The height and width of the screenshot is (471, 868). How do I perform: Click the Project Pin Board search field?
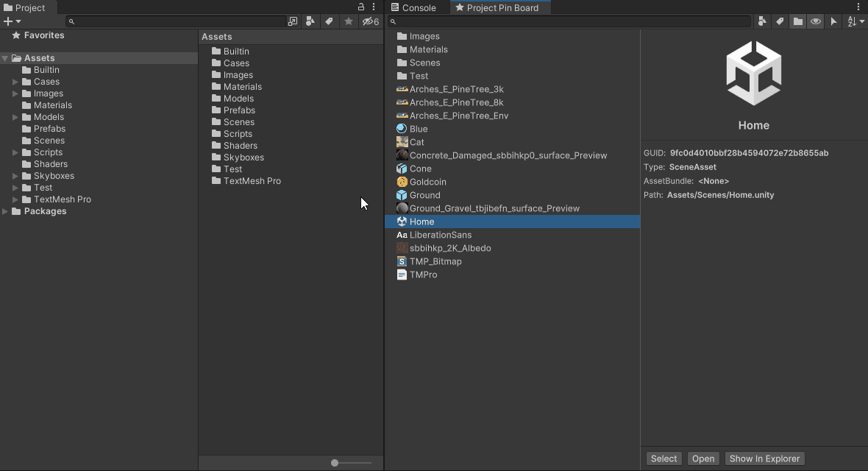(x=569, y=21)
